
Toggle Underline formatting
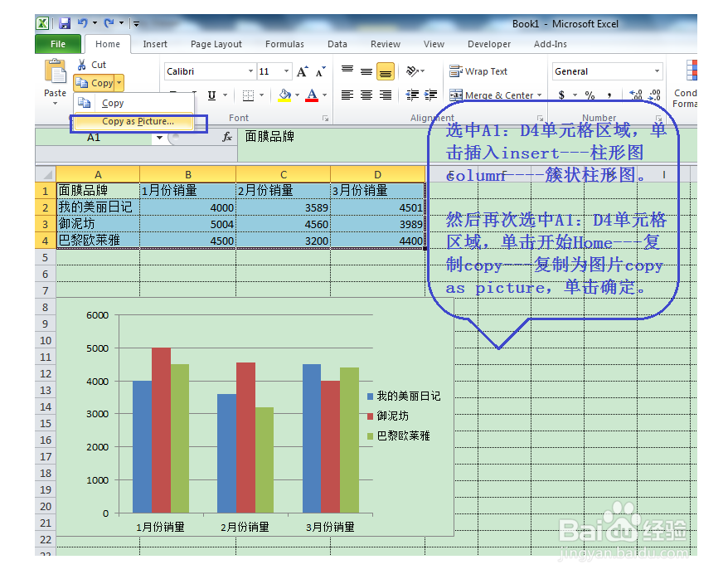211,95
